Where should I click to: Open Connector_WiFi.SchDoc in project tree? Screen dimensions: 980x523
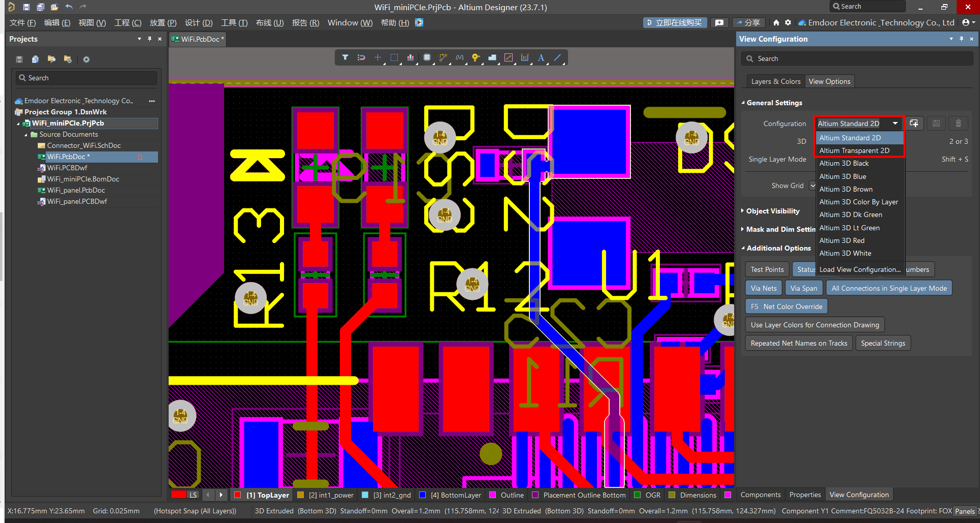click(84, 145)
